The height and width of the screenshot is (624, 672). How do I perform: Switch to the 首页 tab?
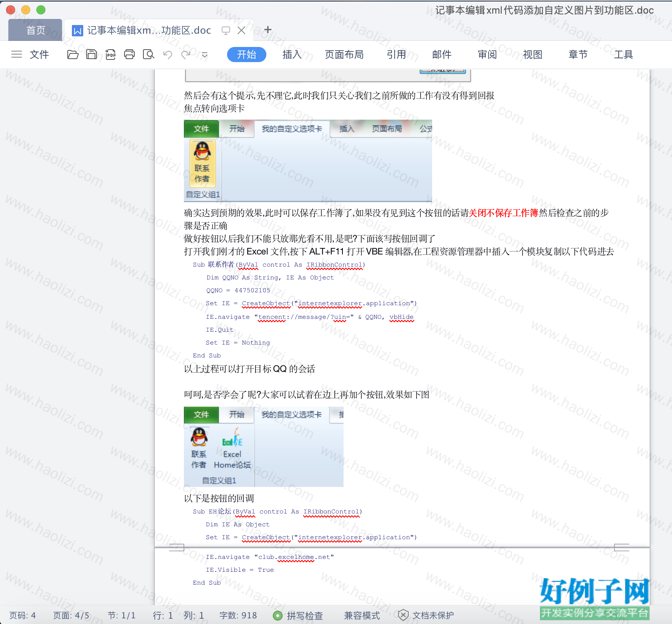(x=36, y=30)
